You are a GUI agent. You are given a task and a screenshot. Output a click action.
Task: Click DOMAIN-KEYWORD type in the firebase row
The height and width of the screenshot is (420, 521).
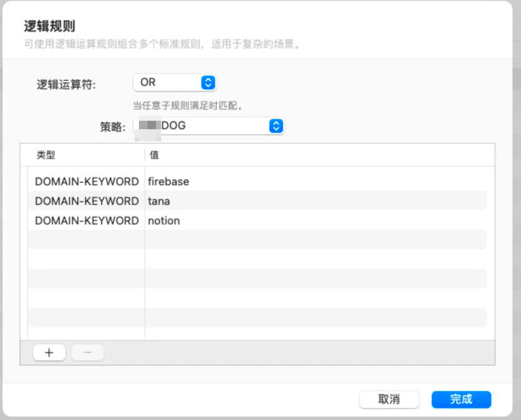87,182
